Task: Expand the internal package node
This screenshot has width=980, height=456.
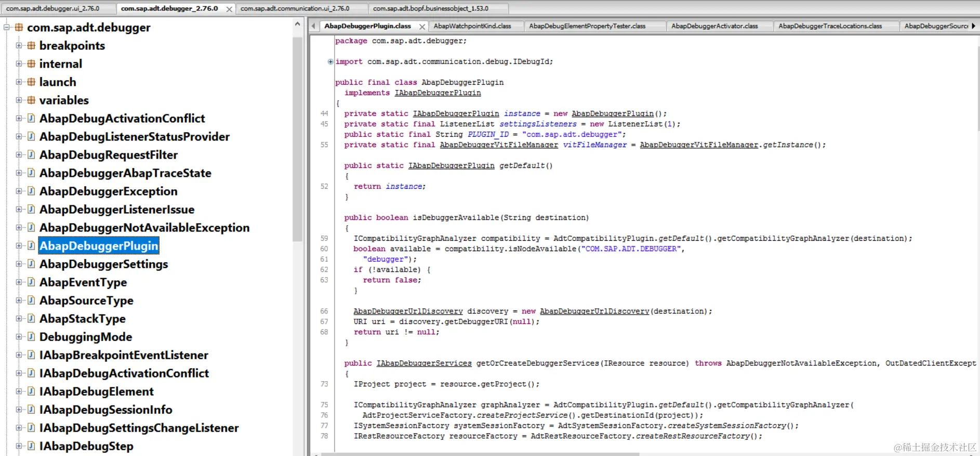Action: [19, 64]
